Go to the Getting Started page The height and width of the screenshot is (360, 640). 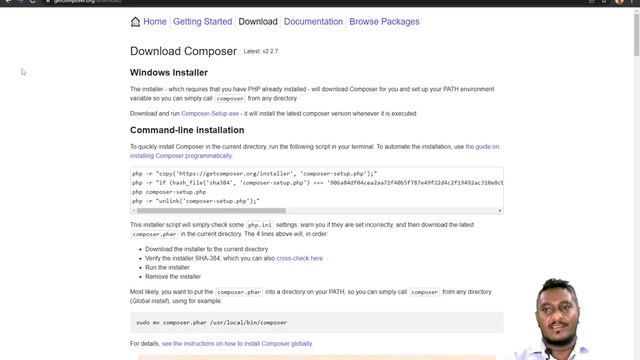coord(202,22)
